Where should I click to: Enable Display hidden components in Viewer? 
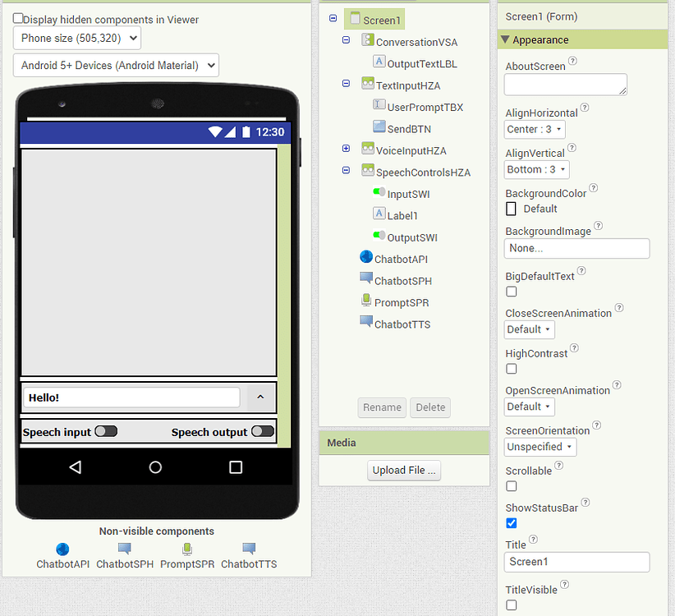pyautogui.click(x=18, y=18)
